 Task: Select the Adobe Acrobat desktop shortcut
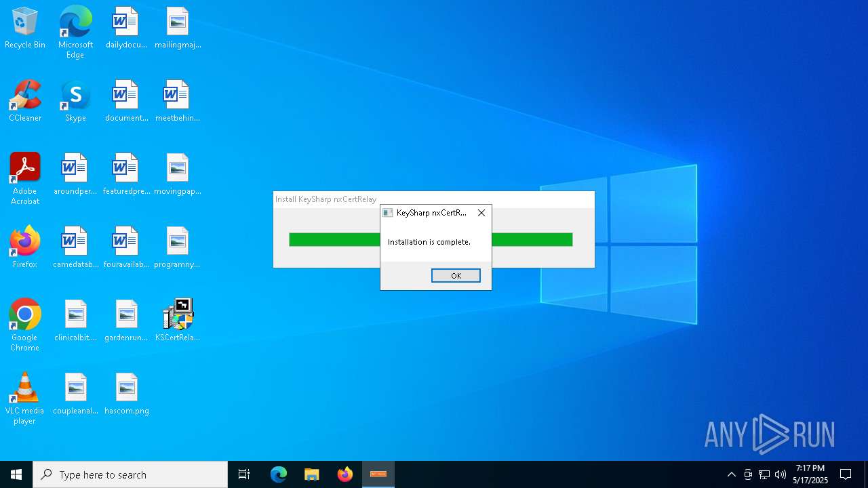pyautogui.click(x=25, y=179)
